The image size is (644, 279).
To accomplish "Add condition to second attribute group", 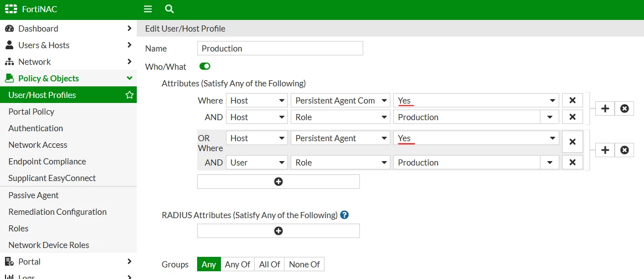I will pyautogui.click(x=605, y=150).
